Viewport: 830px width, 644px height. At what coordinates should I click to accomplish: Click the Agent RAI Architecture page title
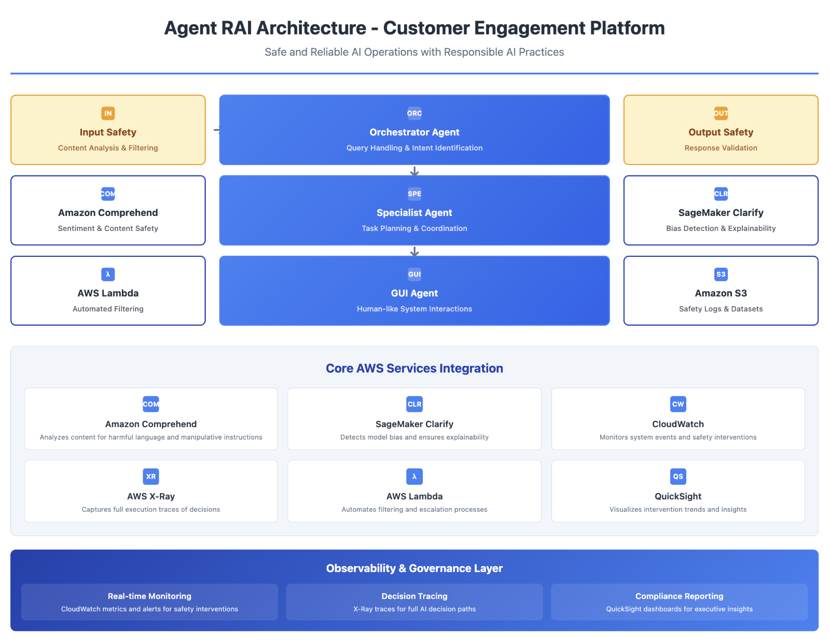click(414, 28)
